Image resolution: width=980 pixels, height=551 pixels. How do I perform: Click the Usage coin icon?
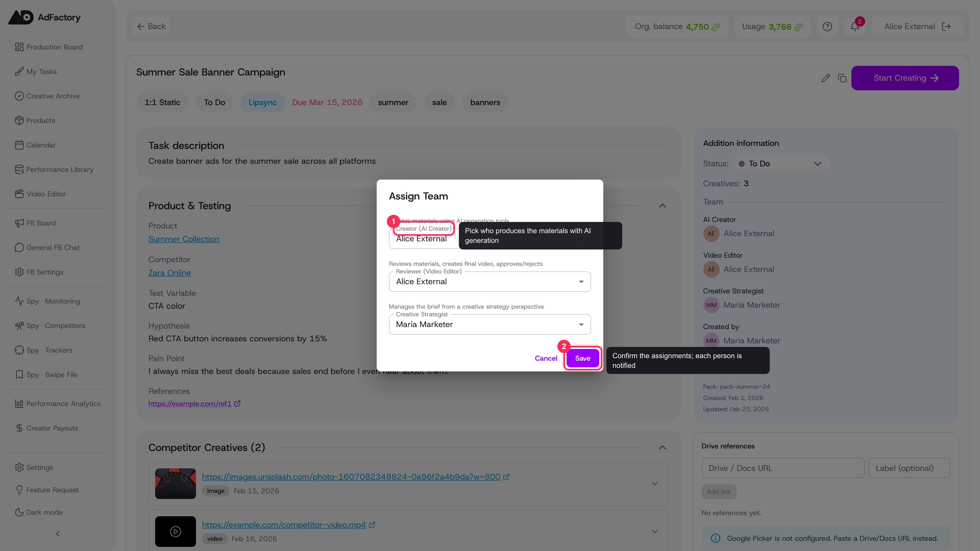click(799, 27)
